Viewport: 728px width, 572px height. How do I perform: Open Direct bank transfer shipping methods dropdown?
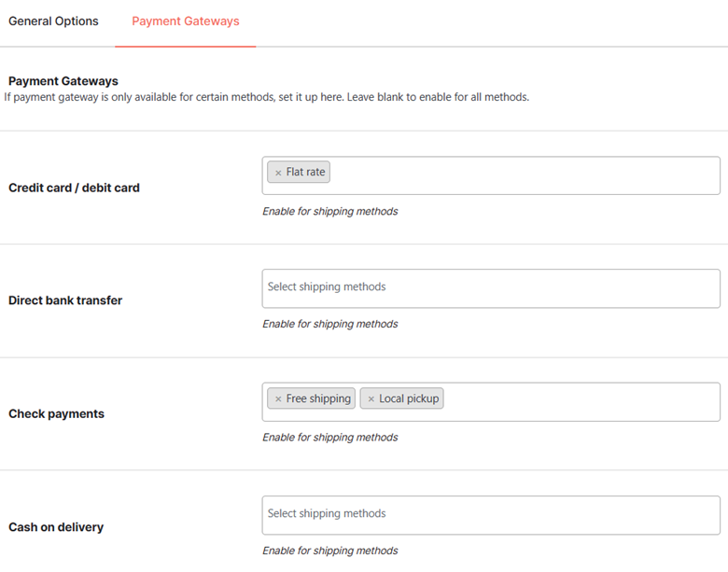tap(491, 288)
